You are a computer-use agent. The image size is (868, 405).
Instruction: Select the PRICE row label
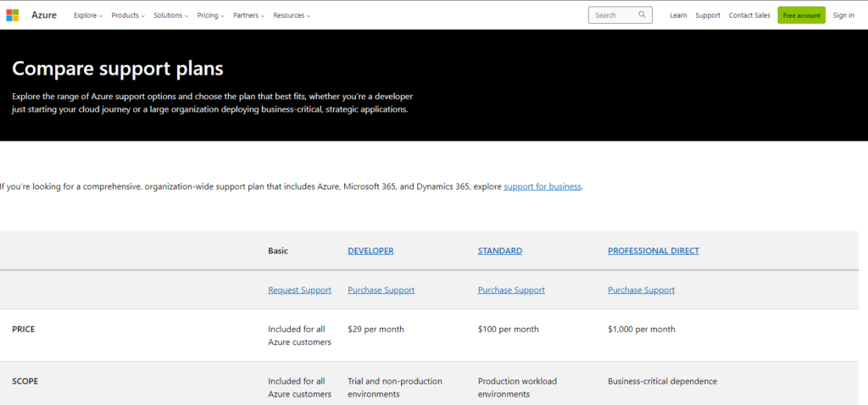(x=23, y=330)
